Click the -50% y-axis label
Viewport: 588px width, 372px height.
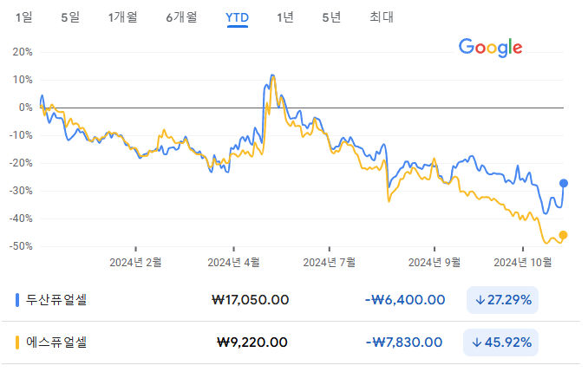pos(21,246)
